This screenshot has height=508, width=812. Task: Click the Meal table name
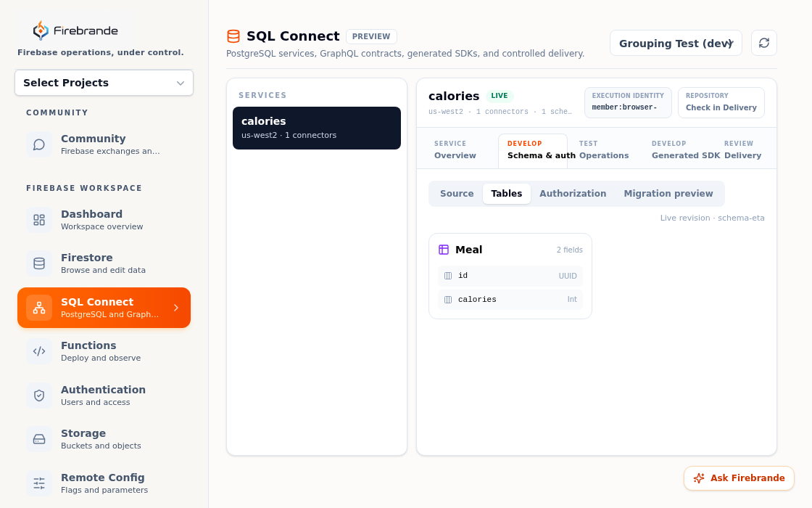[468, 250]
